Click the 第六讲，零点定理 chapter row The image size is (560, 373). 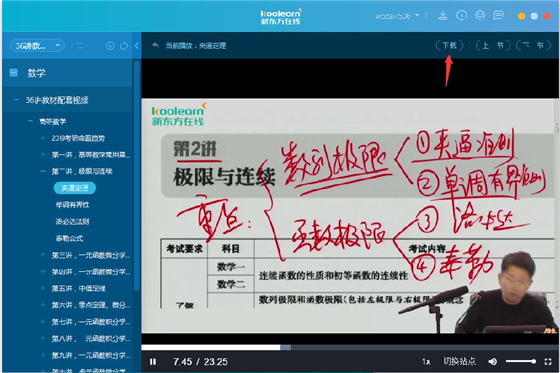[x=91, y=305]
